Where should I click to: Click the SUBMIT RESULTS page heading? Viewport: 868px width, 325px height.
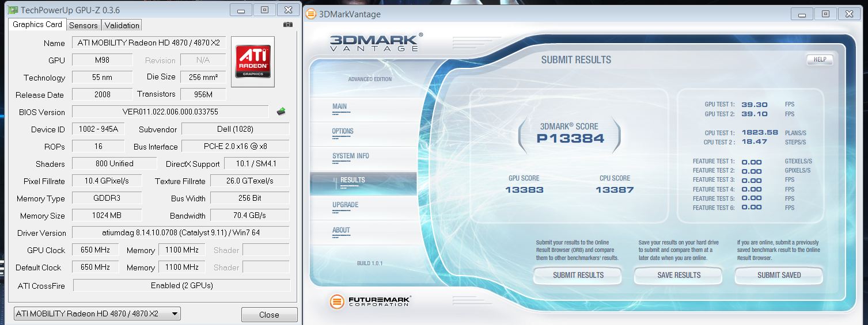point(576,60)
